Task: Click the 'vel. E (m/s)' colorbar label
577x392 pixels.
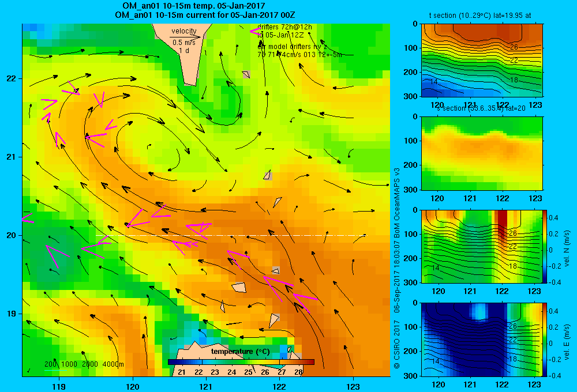Action: tap(567, 342)
